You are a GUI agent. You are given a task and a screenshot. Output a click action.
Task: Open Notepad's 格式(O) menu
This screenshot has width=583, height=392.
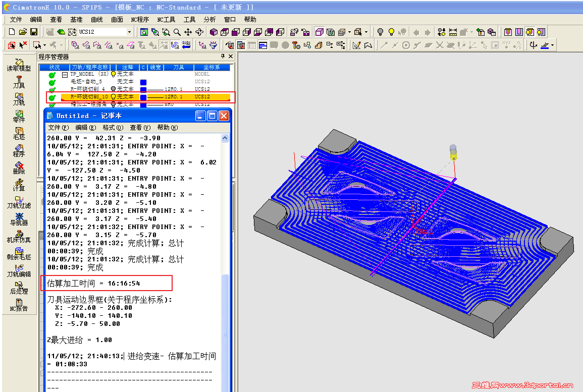[113, 128]
